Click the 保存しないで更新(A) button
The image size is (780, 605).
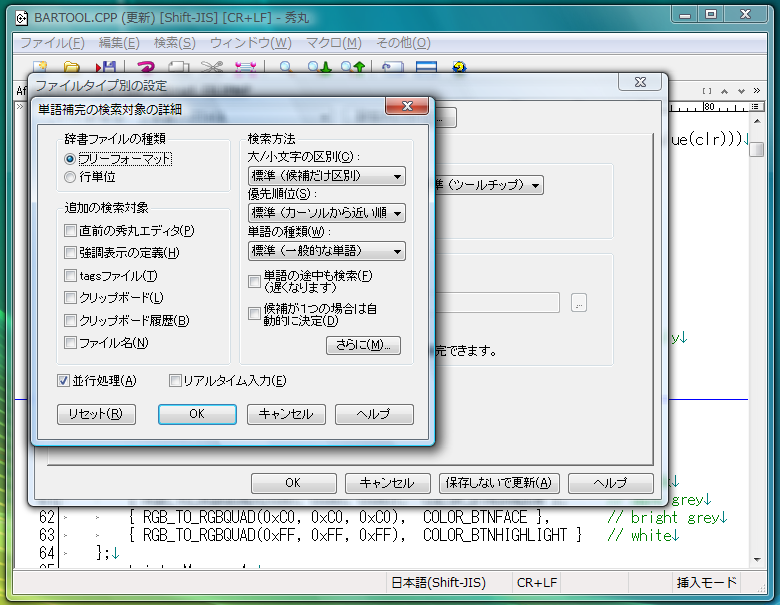(x=498, y=482)
